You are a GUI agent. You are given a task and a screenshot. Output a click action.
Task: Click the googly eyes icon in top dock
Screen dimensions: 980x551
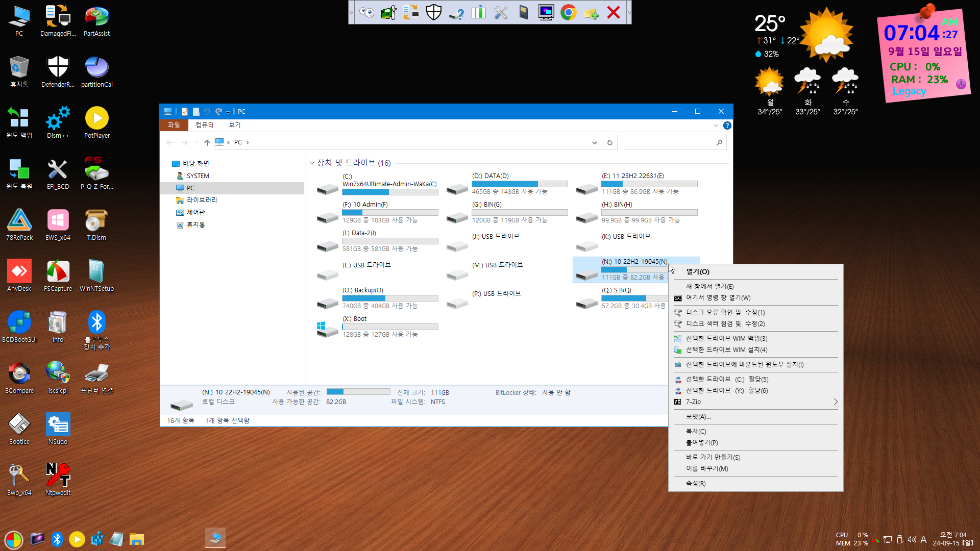(366, 12)
